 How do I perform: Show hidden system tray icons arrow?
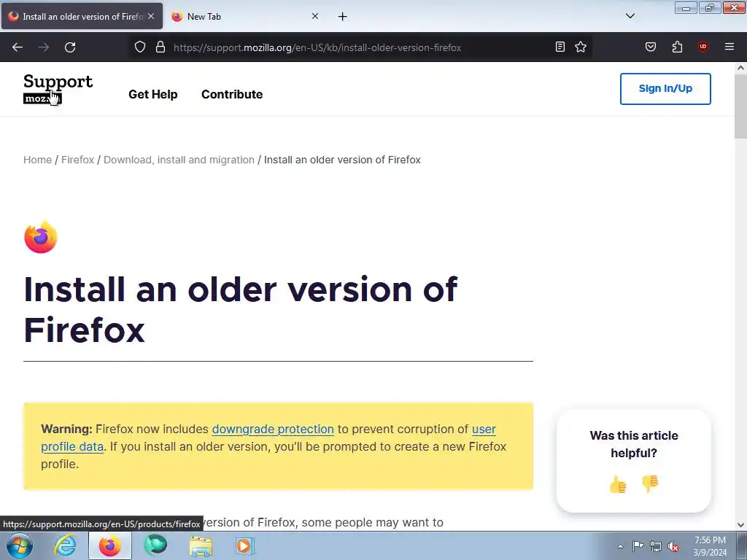tap(620, 546)
